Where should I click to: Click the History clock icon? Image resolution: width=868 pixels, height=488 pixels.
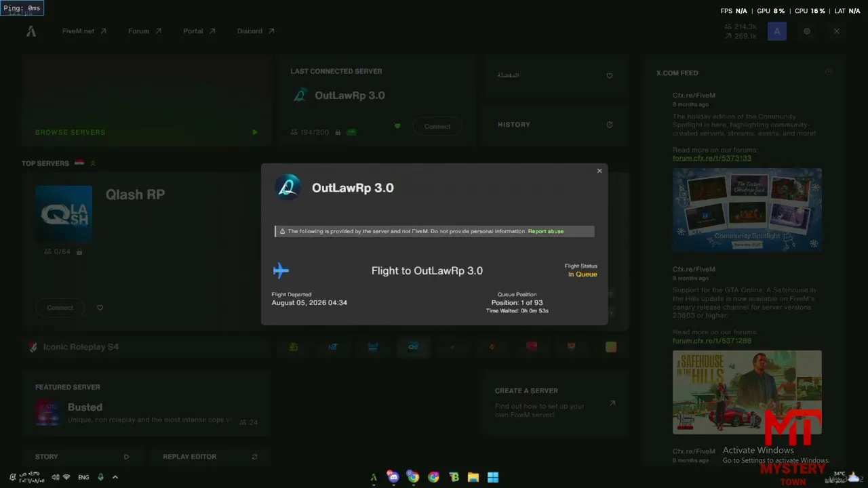point(610,125)
